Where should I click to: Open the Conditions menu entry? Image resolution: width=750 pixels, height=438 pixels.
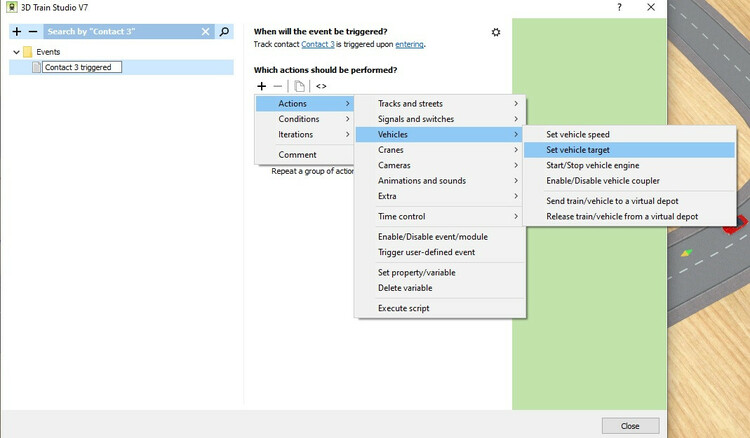304,119
